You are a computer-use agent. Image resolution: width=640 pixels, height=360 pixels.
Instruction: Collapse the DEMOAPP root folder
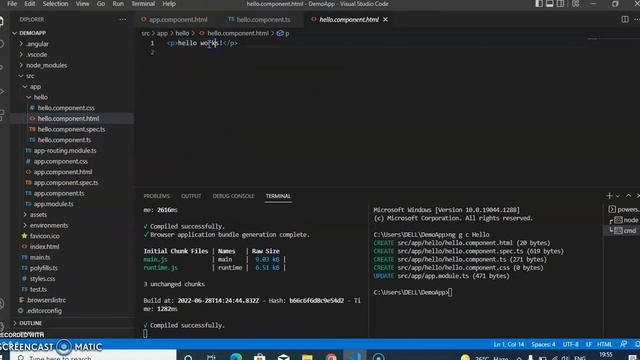pyautogui.click(x=32, y=33)
